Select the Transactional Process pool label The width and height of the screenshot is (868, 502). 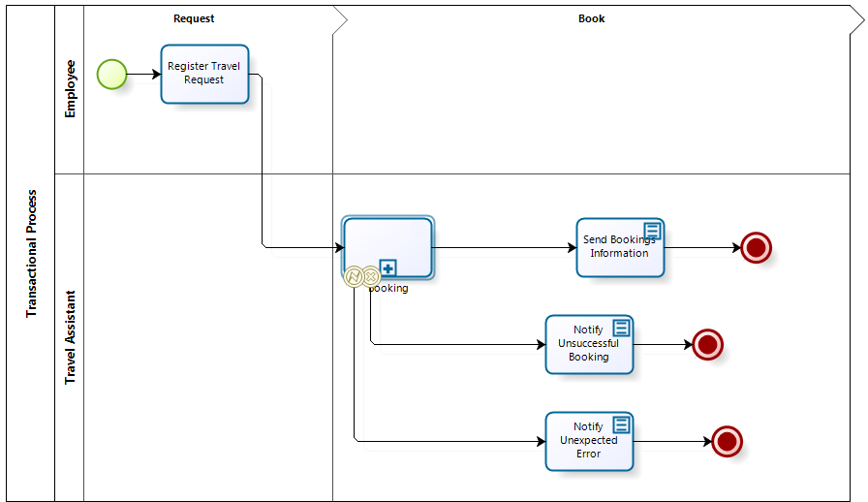coord(31,253)
